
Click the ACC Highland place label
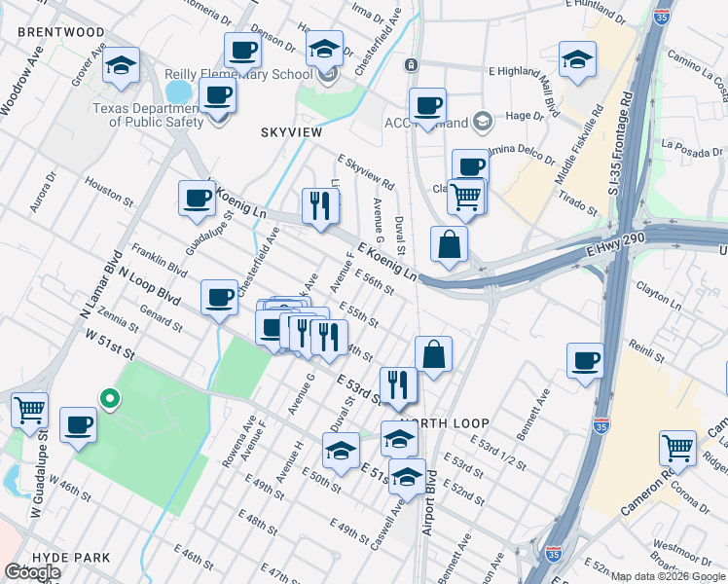pos(426,123)
